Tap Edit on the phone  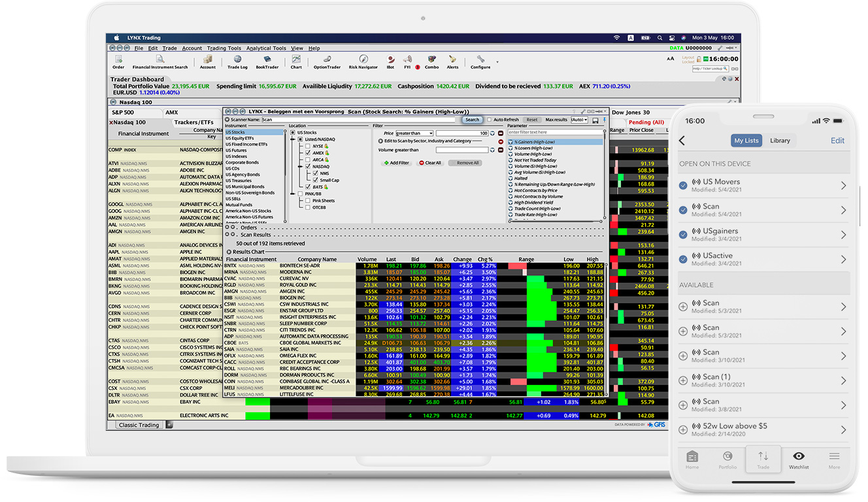(x=837, y=141)
